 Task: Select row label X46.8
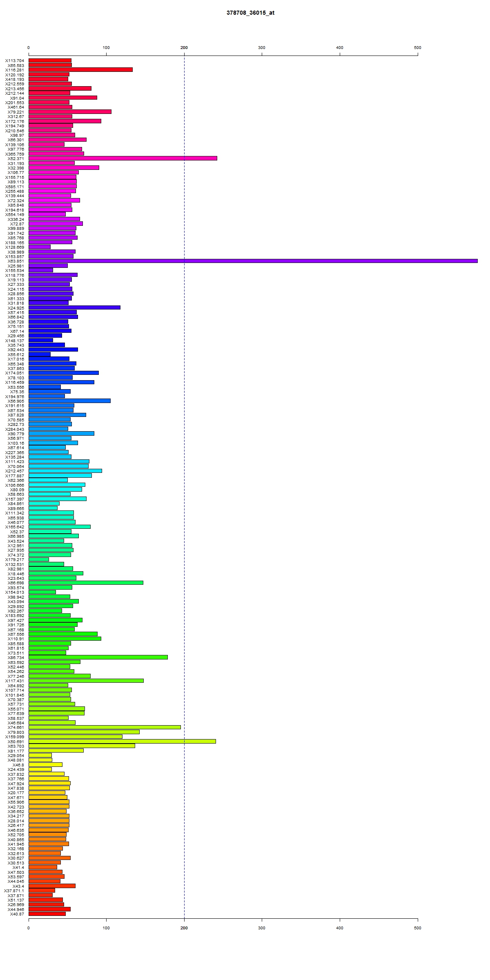[x=18, y=765]
